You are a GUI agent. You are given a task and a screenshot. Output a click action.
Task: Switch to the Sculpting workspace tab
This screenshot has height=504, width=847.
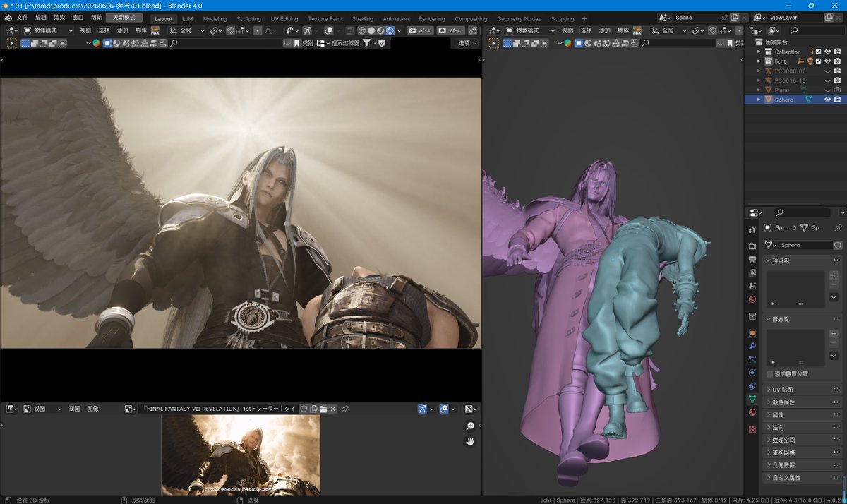pyautogui.click(x=248, y=19)
